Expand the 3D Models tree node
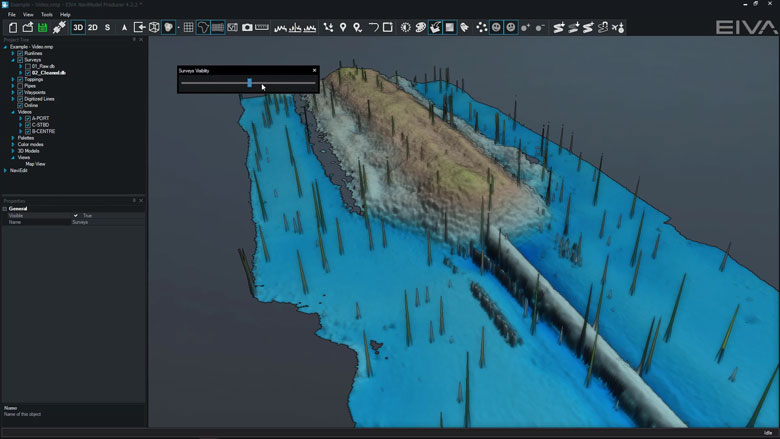780x439 pixels. [13, 150]
